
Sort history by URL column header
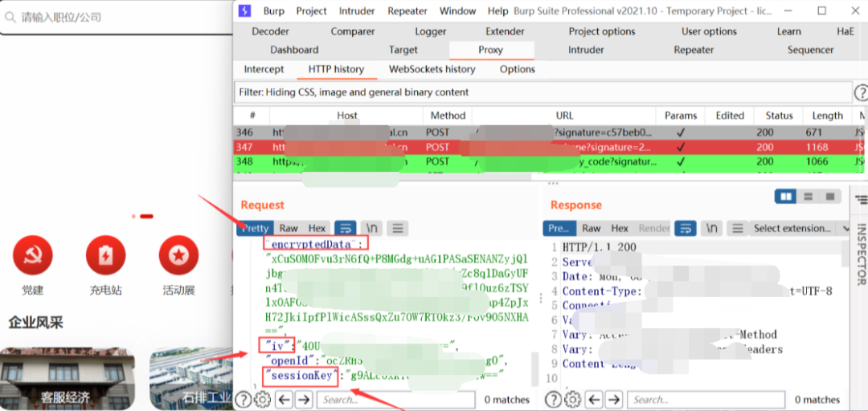[x=565, y=116]
